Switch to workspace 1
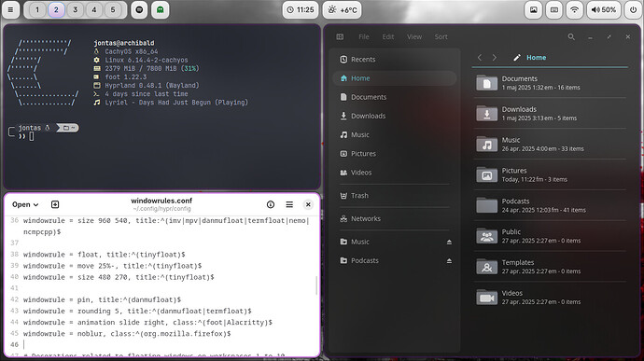Screen dimensions: 644x361 [x=37, y=10]
